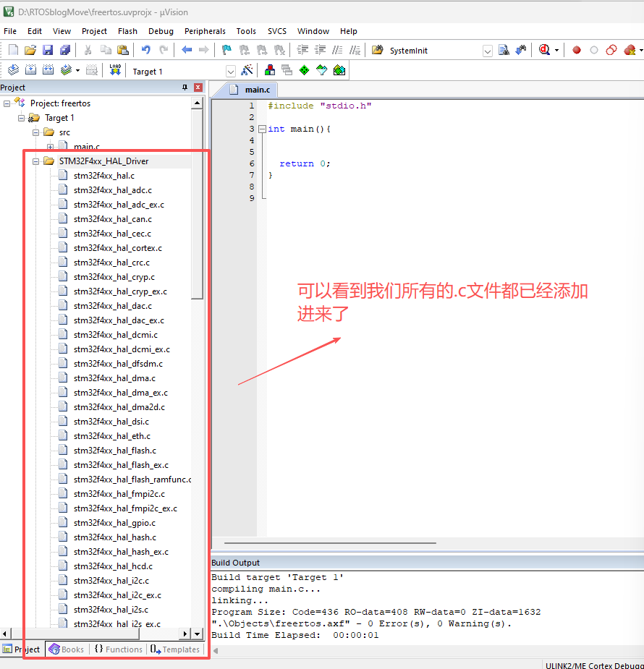Screen dimensions: 644x669
Task: Pin the Project panel
Action: pyautogui.click(x=185, y=88)
